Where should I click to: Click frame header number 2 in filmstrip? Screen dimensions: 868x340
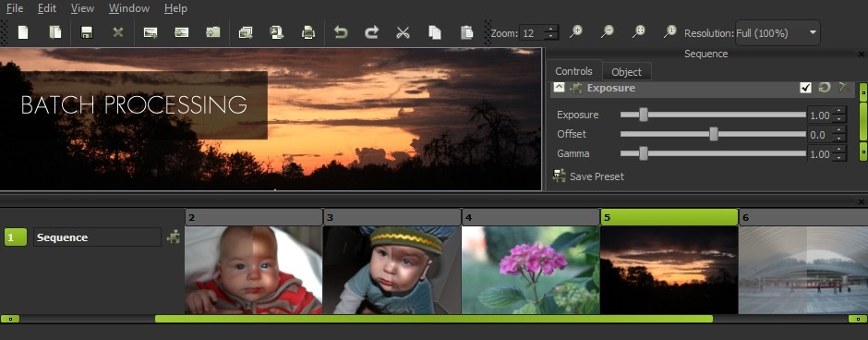[254, 217]
